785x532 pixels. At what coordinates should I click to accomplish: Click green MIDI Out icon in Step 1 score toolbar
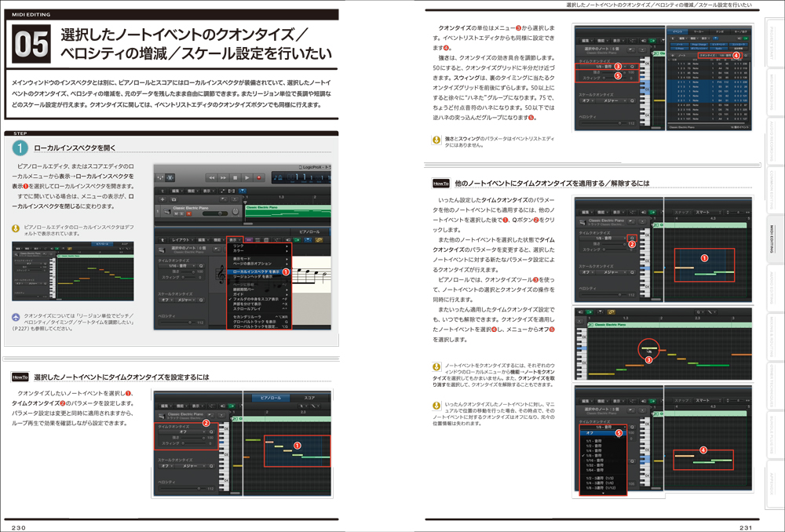click(297, 240)
